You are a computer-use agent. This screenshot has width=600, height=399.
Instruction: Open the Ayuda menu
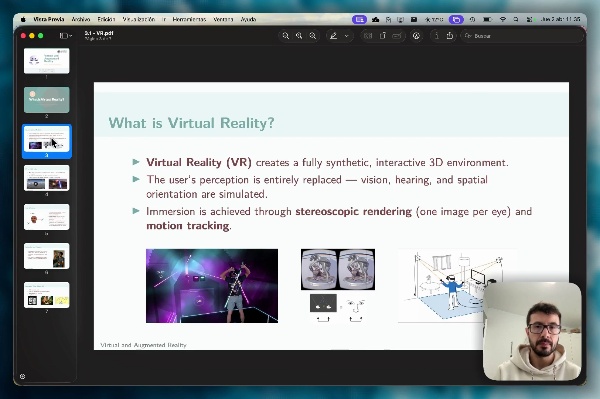[x=248, y=19]
